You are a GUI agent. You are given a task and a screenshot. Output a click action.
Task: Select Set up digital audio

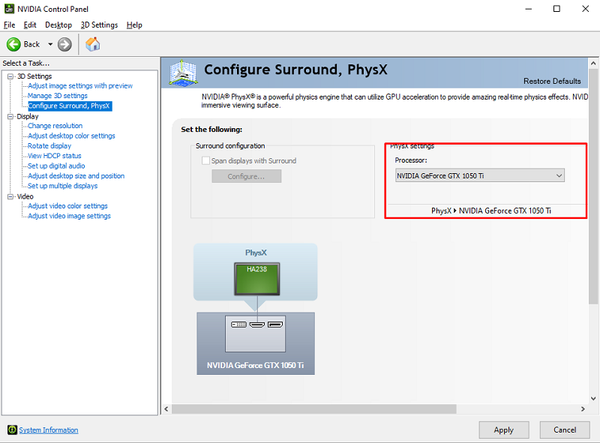click(x=56, y=166)
